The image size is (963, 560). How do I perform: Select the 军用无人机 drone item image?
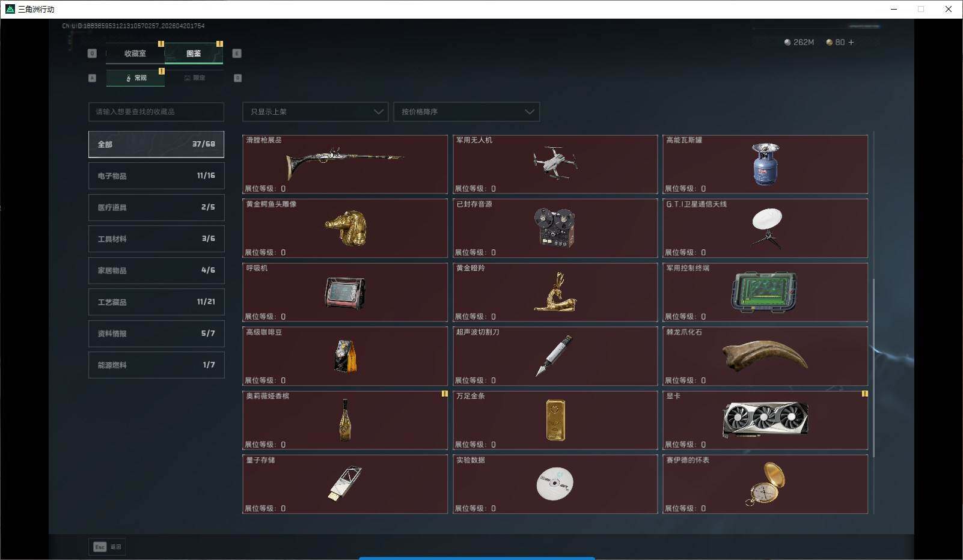coord(555,162)
